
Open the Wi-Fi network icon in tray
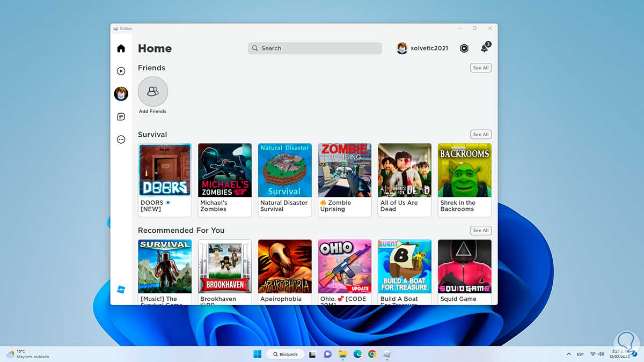(x=593, y=354)
